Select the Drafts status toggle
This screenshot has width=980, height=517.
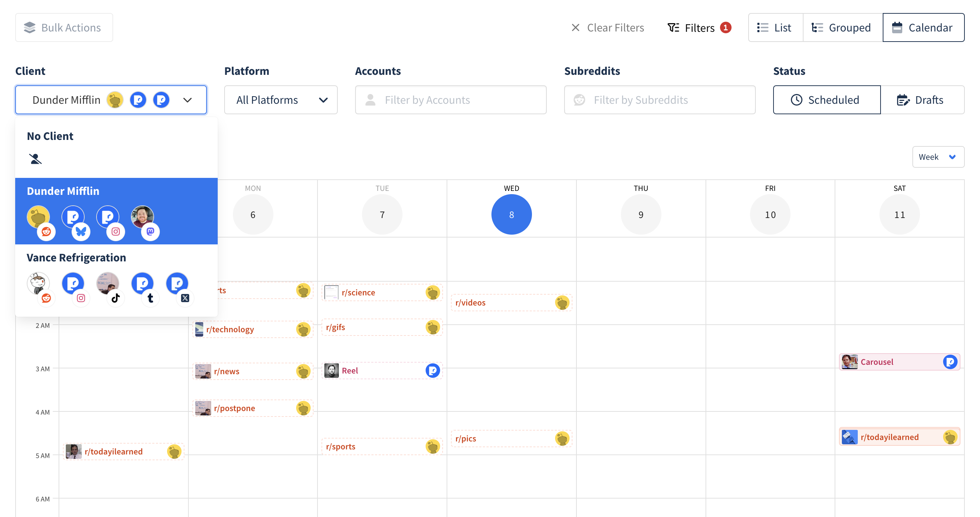coord(922,100)
